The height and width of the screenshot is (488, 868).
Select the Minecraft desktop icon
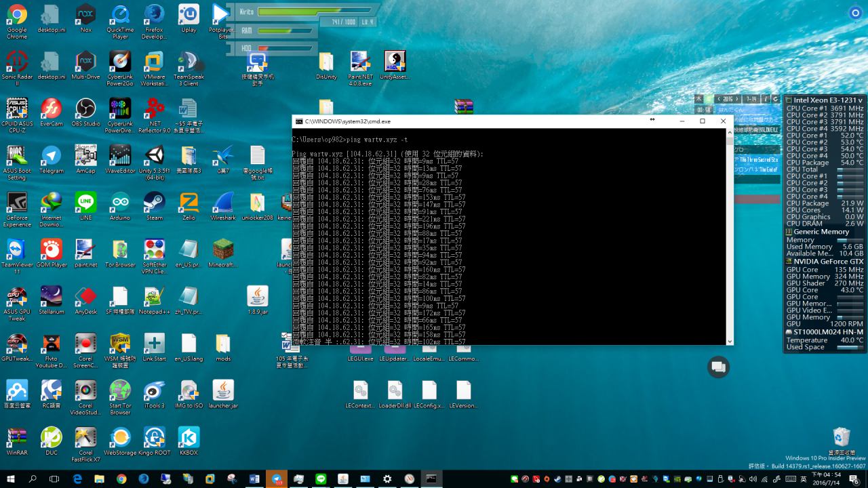coord(223,250)
